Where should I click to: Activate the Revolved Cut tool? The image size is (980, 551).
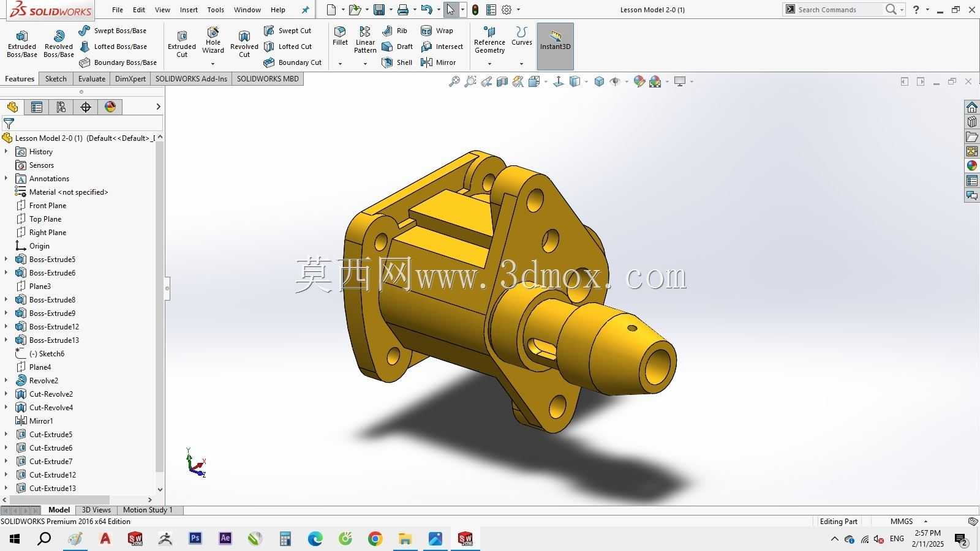244,44
